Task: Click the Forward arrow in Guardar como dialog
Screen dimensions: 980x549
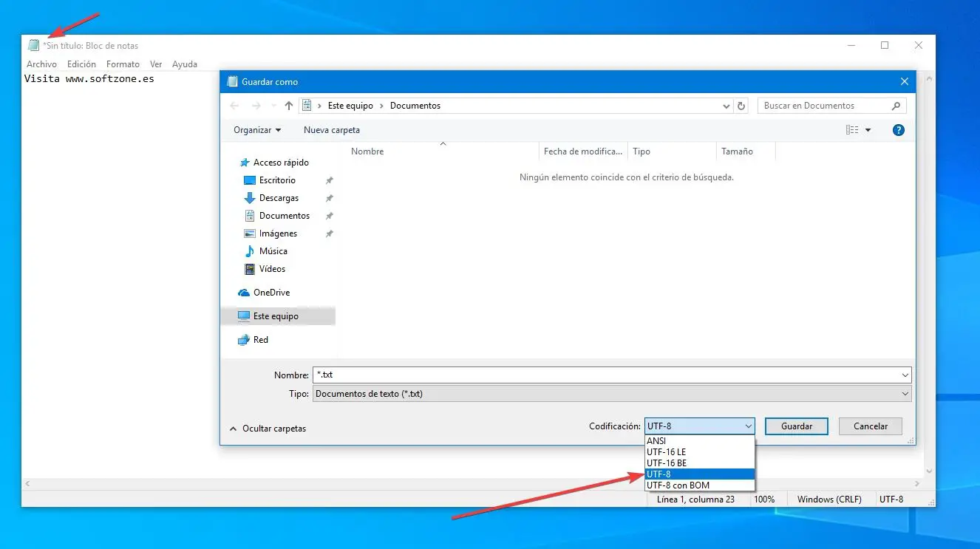Action: click(x=256, y=106)
